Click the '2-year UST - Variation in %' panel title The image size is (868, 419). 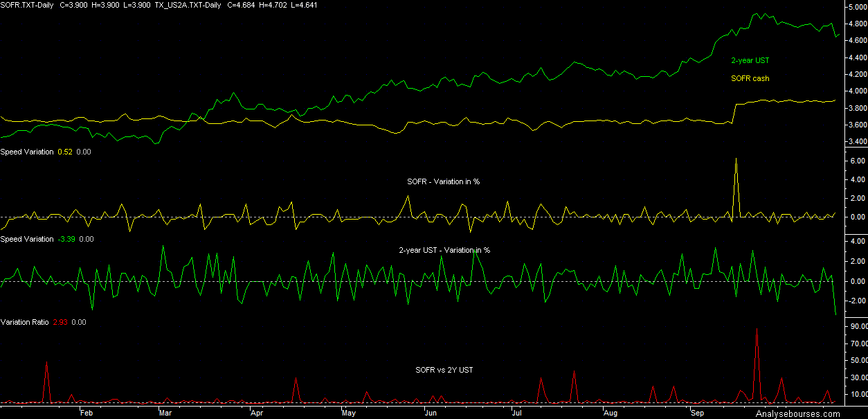click(x=444, y=250)
